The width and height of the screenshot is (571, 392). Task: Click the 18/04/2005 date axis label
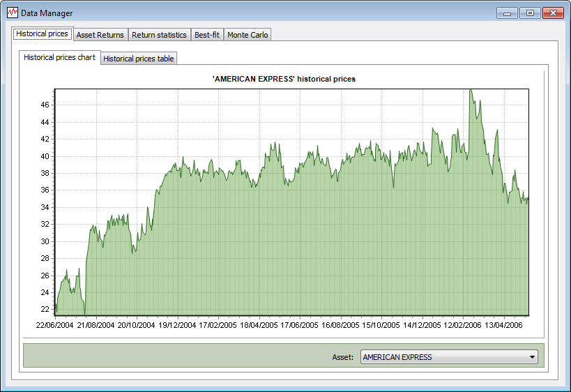tap(259, 325)
